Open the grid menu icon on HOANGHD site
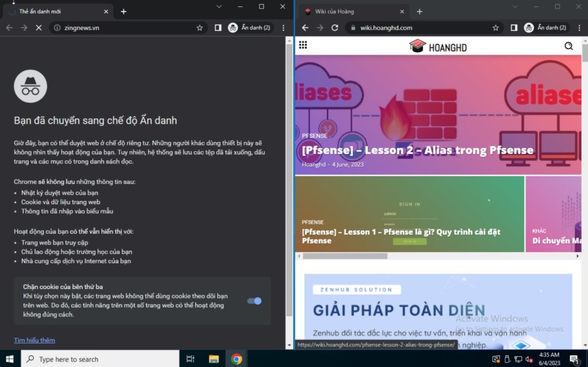 303,45
